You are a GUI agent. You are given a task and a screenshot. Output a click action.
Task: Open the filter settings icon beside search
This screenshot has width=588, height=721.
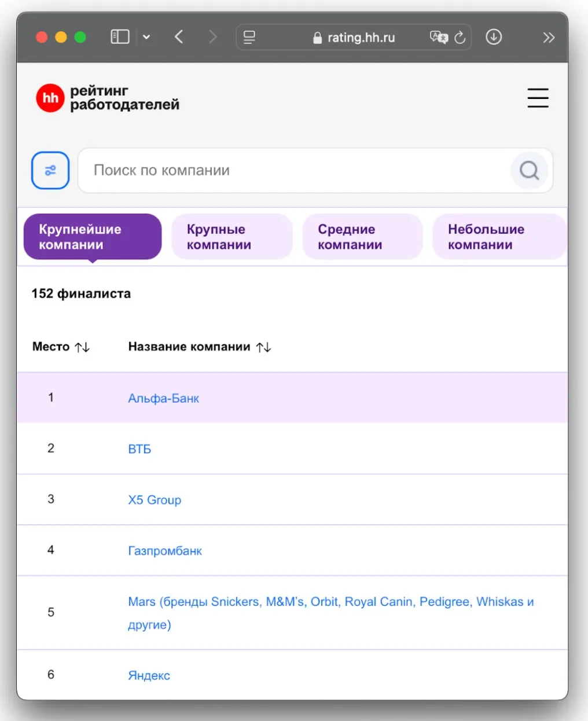coord(50,170)
